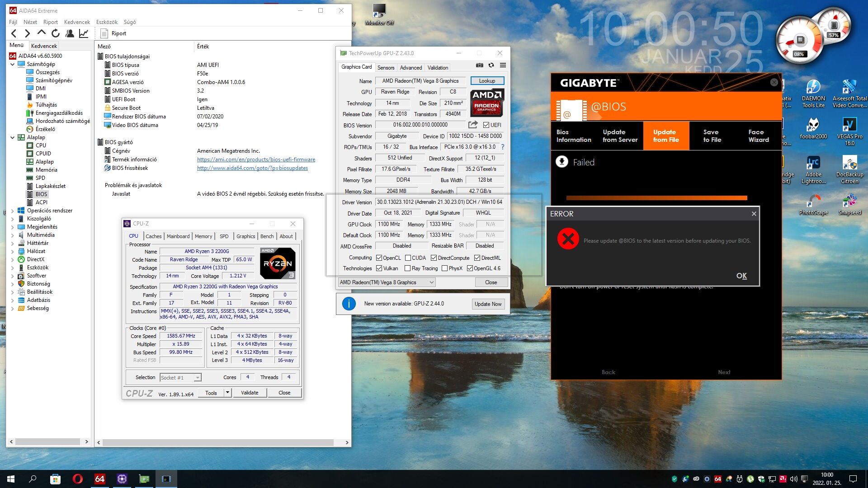Open Fájl menu in AIDA64
This screenshot has height=488, width=868.
tap(13, 22)
